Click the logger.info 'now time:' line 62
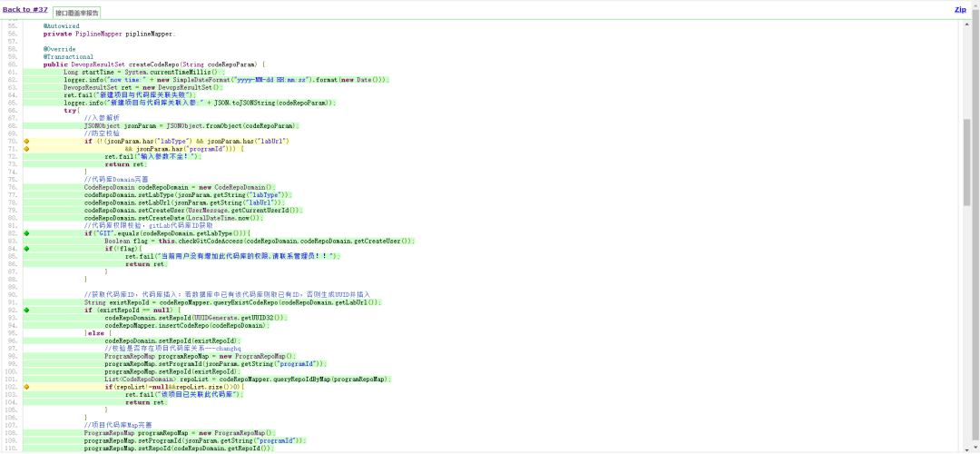The height and width of the screenshot is (454, 980). coord(226,79)
